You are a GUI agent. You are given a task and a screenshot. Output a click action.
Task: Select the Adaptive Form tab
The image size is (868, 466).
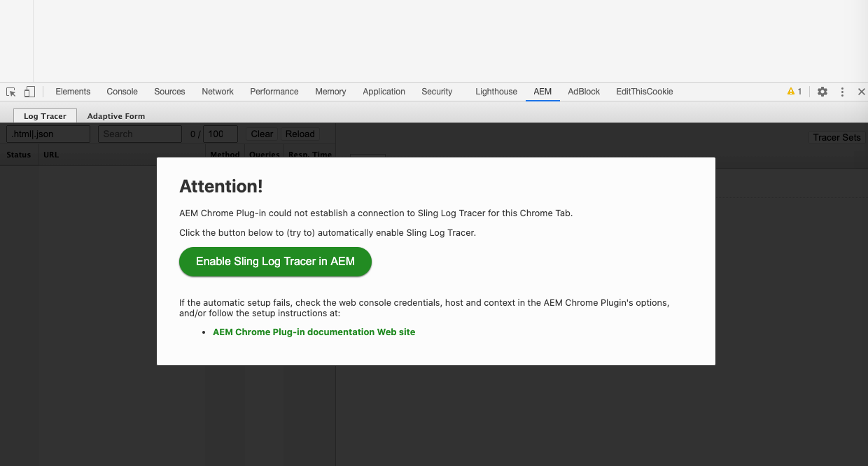(116, 116)
